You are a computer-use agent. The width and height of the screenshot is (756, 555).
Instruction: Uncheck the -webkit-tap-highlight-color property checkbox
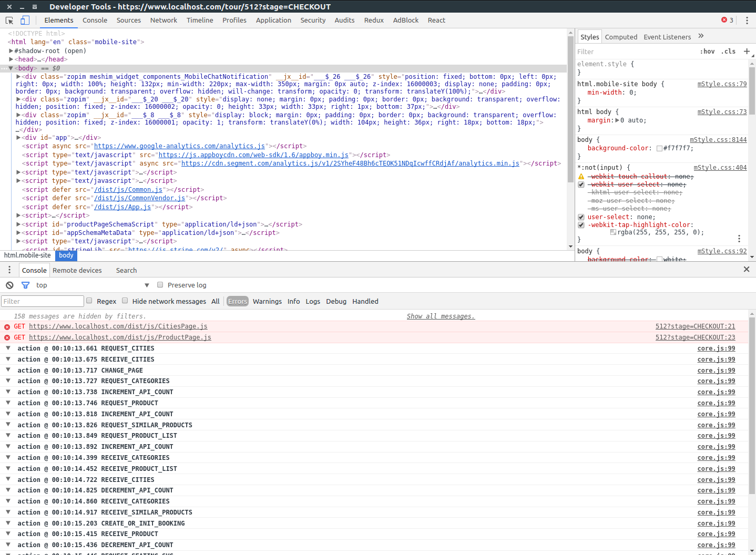(x=581, y=225)
